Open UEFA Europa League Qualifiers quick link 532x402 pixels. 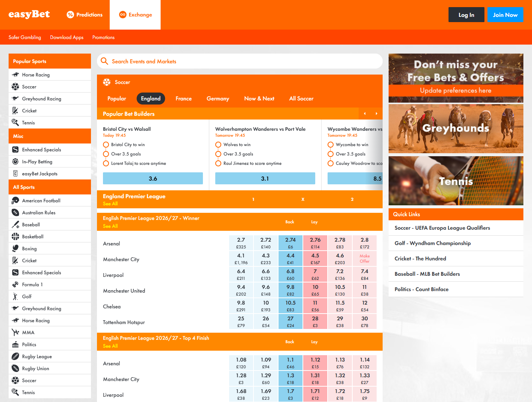[x=456, y=228]
